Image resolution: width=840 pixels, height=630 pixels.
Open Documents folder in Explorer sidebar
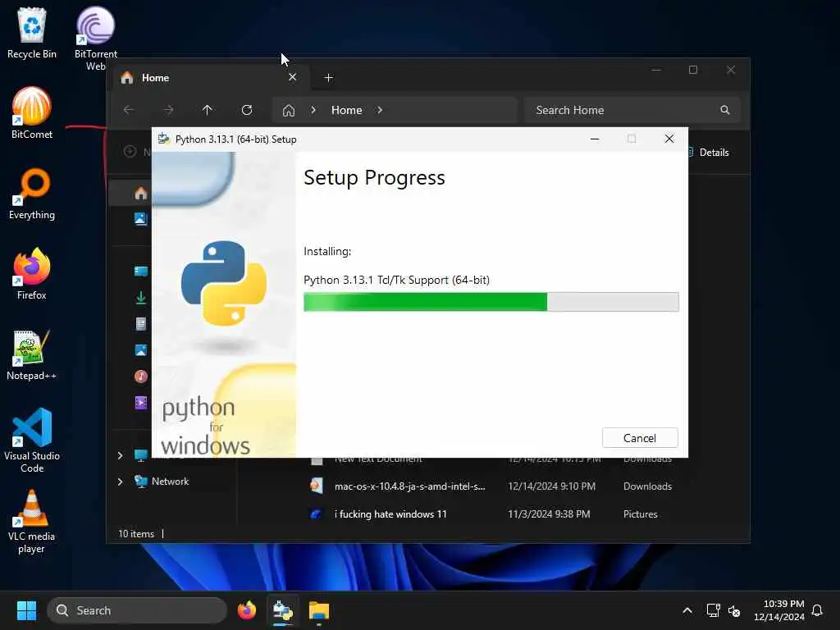coord(141,323)
